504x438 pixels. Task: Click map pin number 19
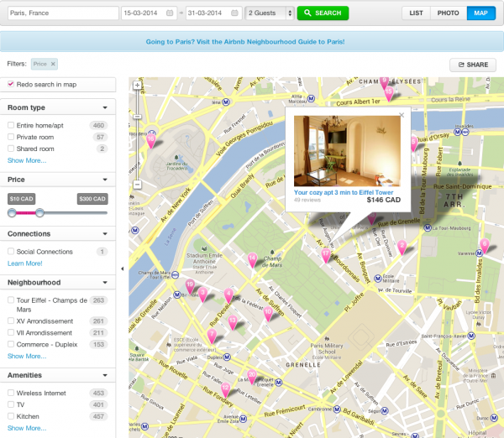(190, 286)
